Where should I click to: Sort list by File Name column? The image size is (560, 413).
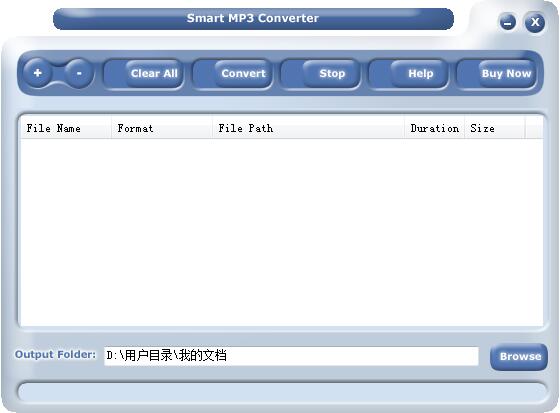click(x=66, y=128)
